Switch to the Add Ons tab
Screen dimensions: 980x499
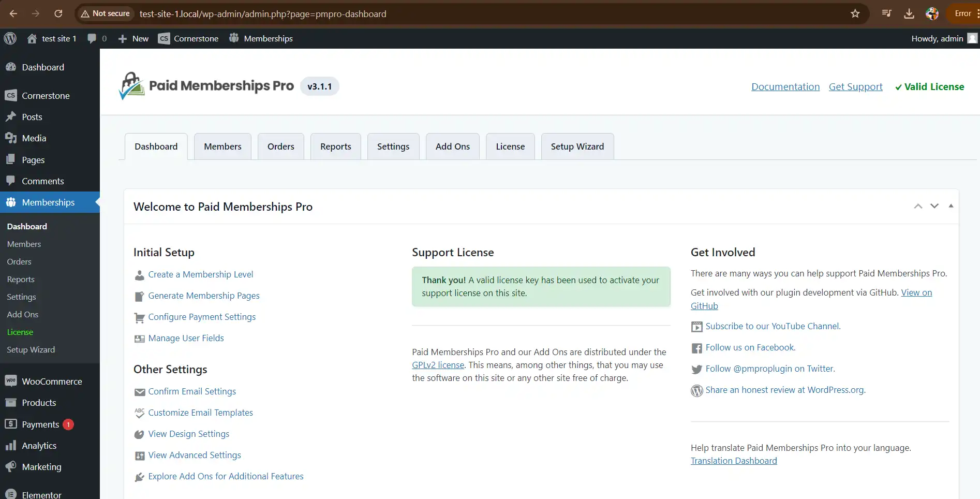pyautogui.click(x=453, y=146)
